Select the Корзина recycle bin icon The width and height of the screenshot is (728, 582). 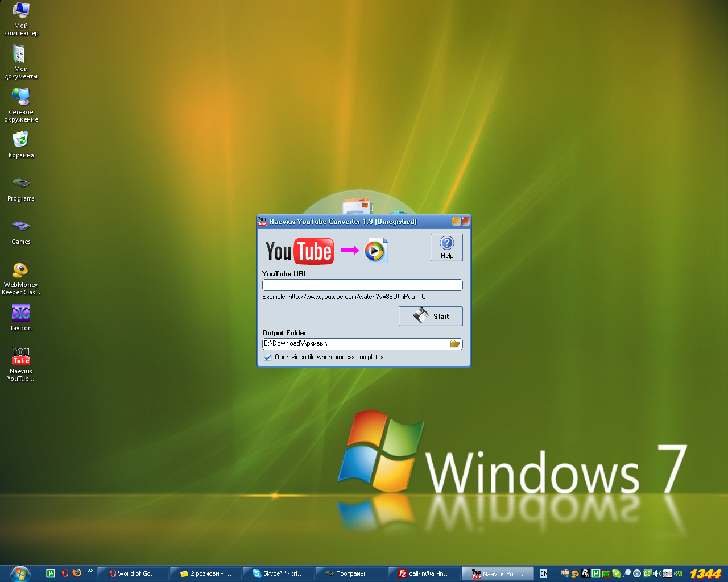tap(21, 145)
